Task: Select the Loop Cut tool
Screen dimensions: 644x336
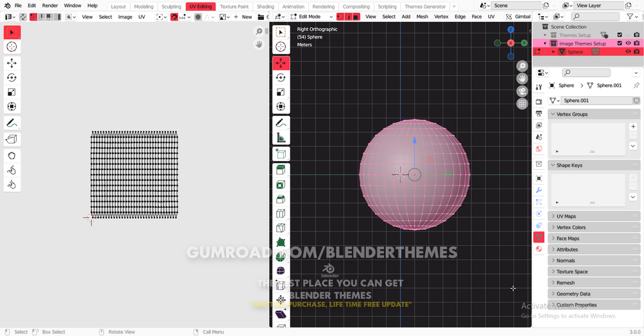Action: (x=281, y=213)
